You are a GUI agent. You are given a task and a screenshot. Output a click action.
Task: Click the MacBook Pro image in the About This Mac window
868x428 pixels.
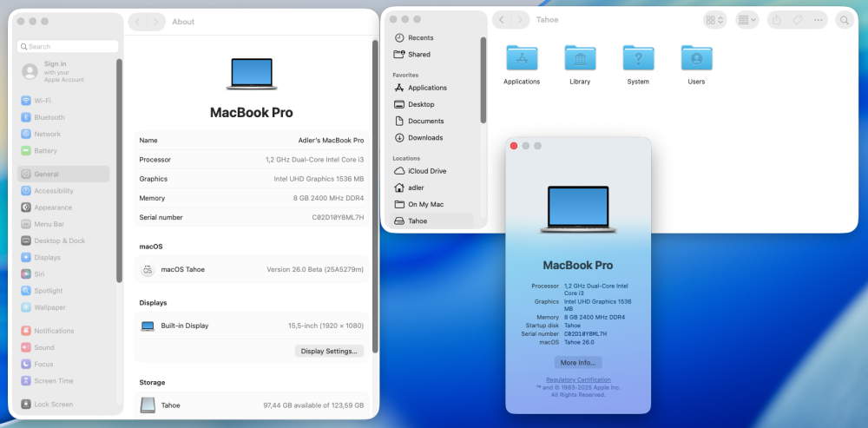pos(578,209)
